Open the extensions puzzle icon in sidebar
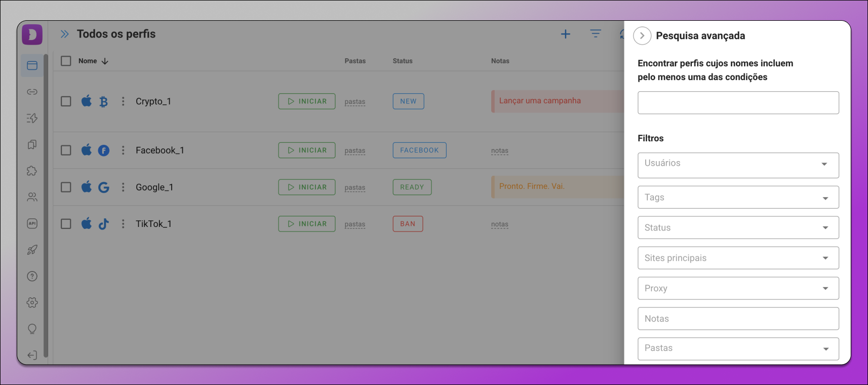This screenshot has width=868, height=385. (x=32, y=171)
